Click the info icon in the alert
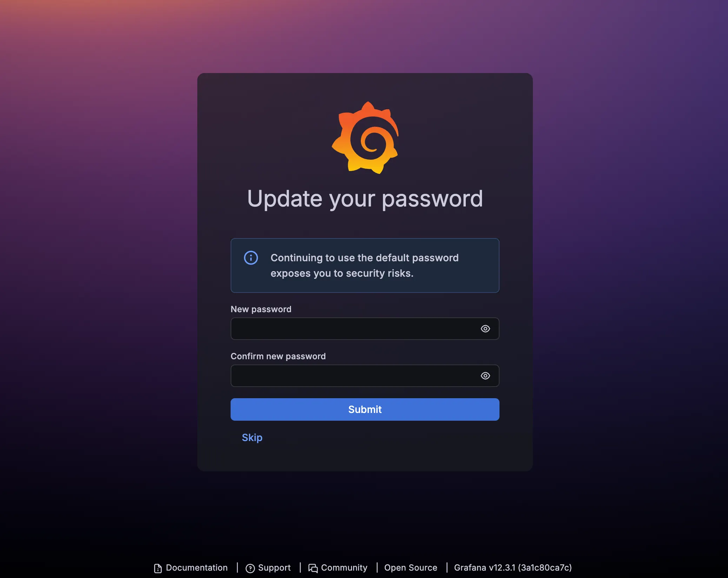This screenshot has width=728, height=578. (x=251, y=258)
